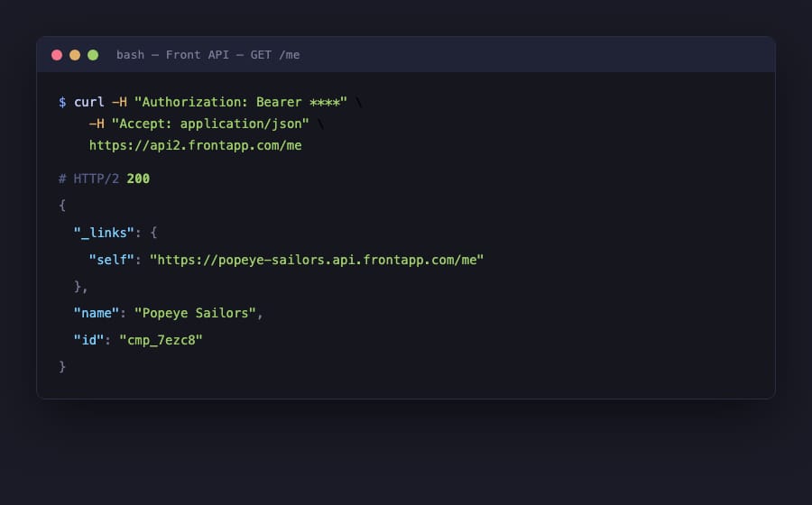Click the '},' closing the _links object

pos(81,287)
